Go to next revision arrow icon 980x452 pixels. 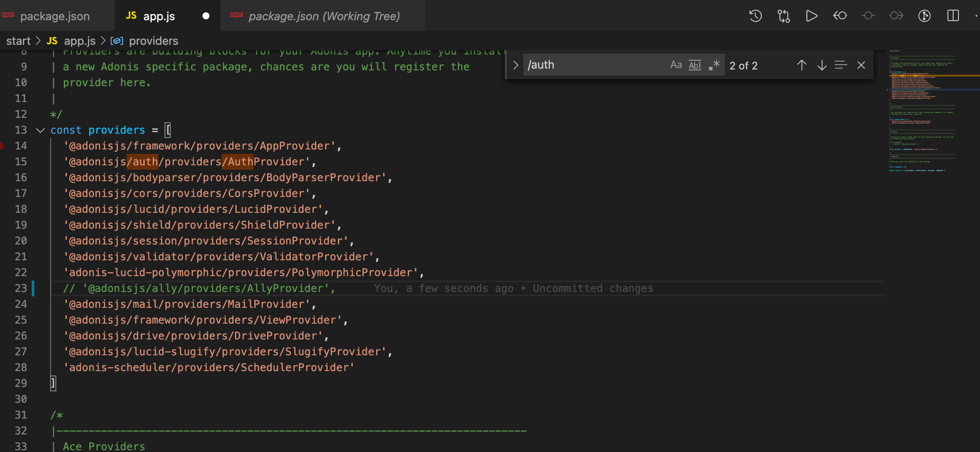click(896, 16)
